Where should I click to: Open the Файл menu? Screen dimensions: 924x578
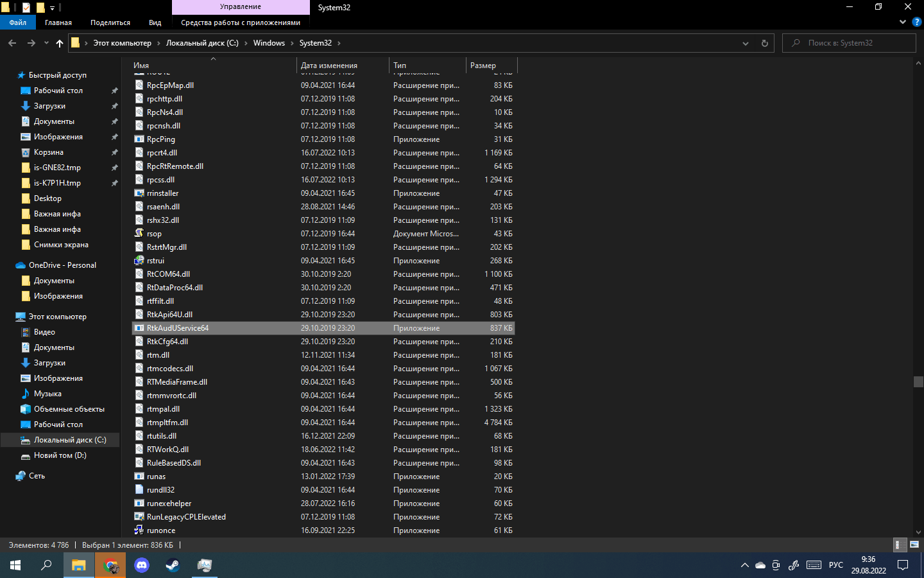tap(18, 22)
